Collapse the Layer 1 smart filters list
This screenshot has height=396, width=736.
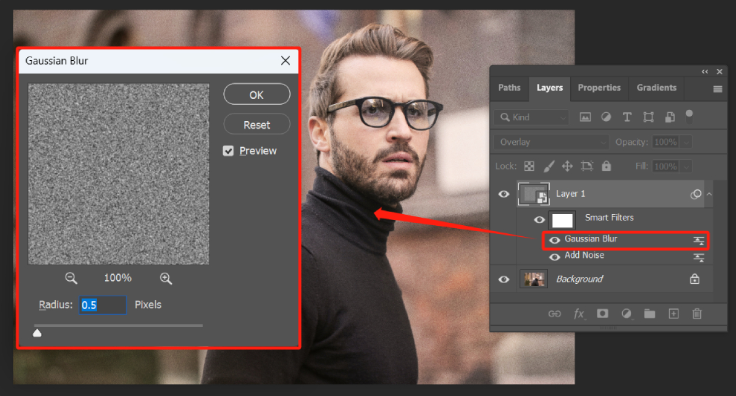coord(709,194)
